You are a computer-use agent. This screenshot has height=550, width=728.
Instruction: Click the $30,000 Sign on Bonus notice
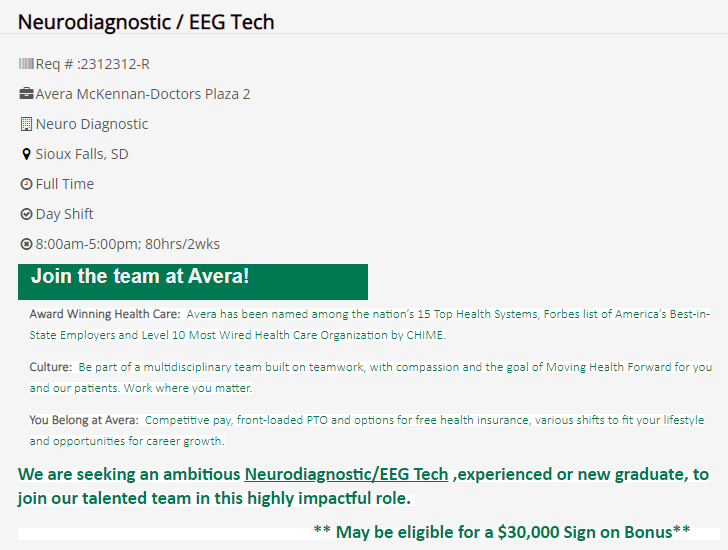[502, 532]
